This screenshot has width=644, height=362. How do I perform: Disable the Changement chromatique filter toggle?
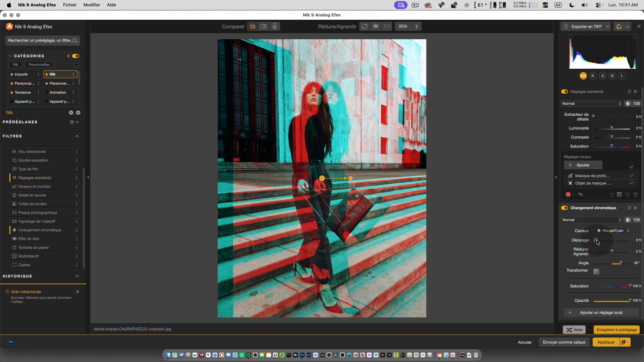point(565,208)
